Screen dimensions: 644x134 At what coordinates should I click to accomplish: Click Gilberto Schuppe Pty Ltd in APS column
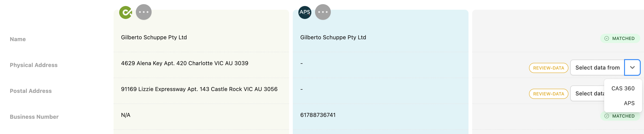(x=333, y=37)
